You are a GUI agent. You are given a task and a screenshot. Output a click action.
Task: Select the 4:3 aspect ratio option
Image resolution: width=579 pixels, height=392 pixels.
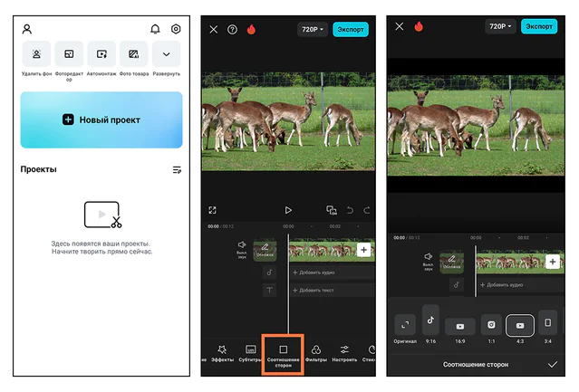point(520,327)
